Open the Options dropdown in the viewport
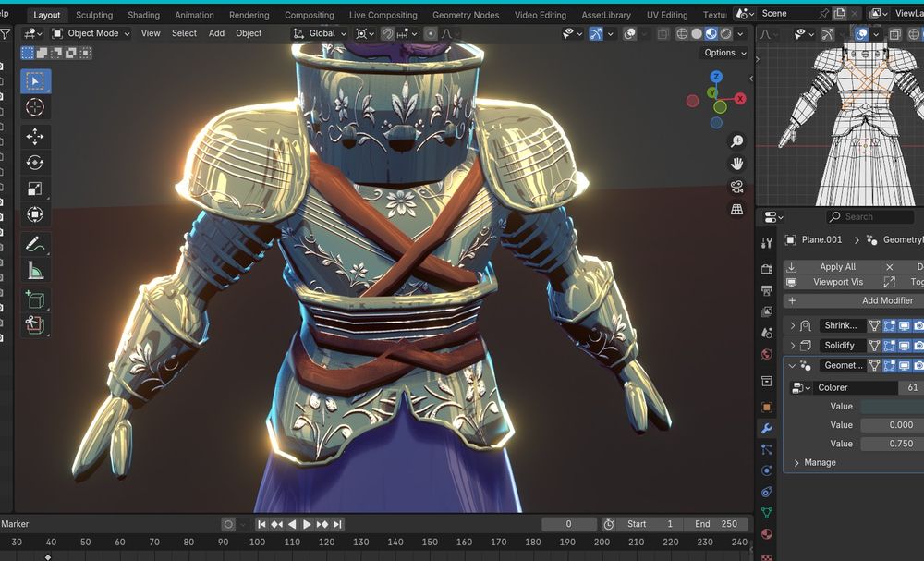Image resolution: width=924 pixels, height=561 pixels. (x=724, y=53)
